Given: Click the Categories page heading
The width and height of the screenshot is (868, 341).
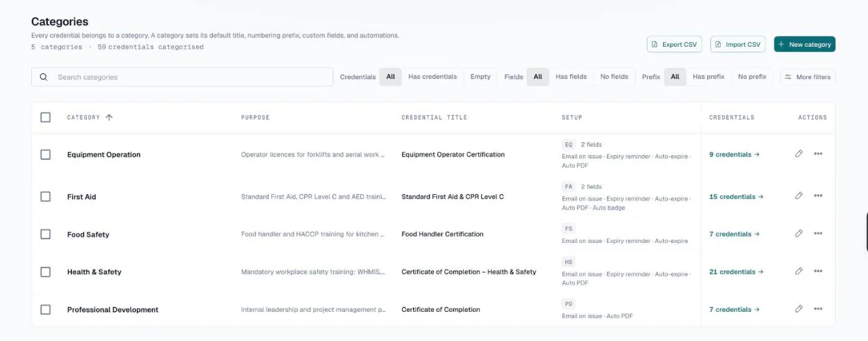Looking at the screenshot, I should (x=60, y=22).
